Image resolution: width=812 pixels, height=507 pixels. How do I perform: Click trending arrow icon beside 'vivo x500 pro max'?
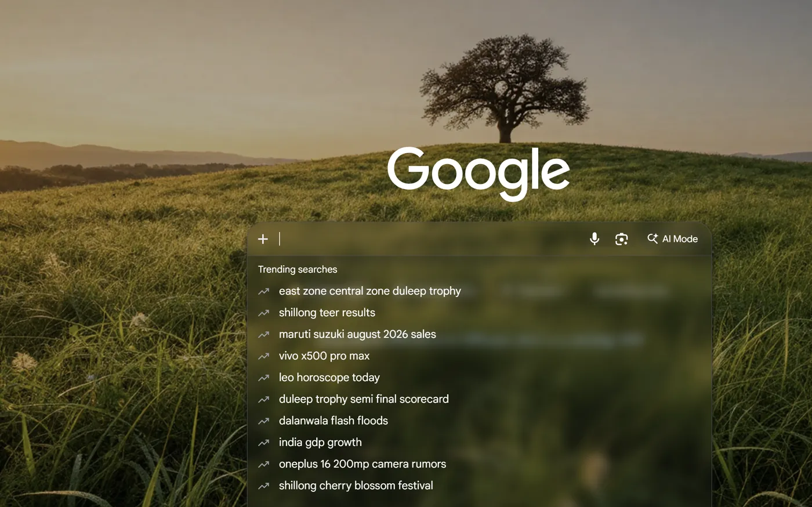click(263, 356)
